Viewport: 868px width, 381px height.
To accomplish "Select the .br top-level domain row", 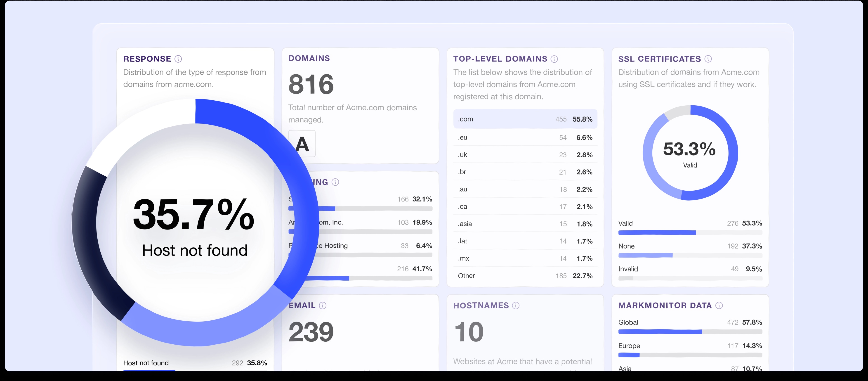I will coord(525,172).
